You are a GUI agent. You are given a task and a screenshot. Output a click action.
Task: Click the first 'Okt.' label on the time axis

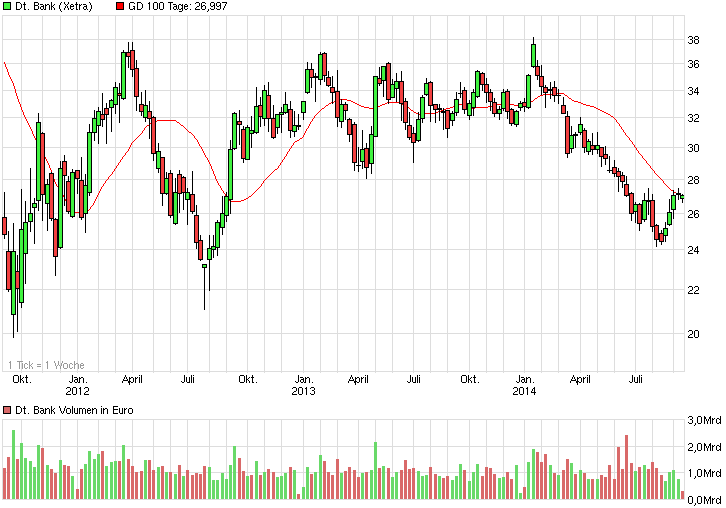click(22, 380)
